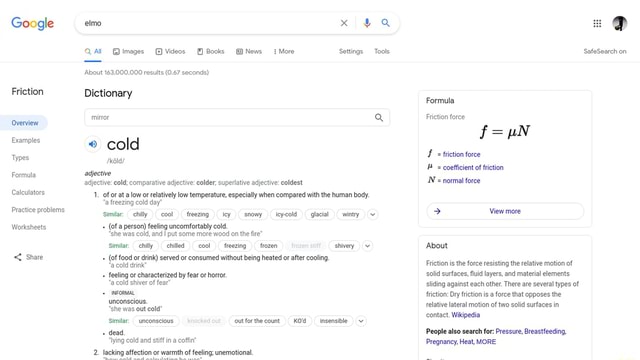Viewport: 640px width, 360px height.
Task: Open the Google apps grid
Action: tap(597, 23)
